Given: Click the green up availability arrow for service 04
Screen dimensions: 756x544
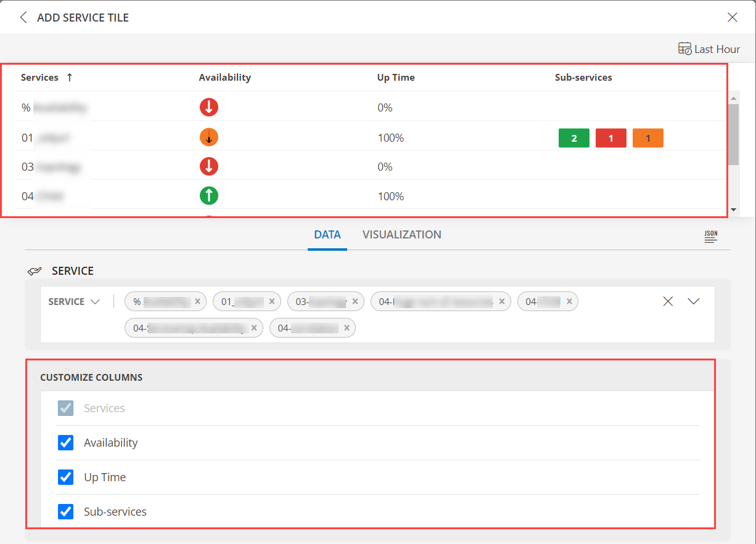Looking at the screenshot, I should (208, 196).
